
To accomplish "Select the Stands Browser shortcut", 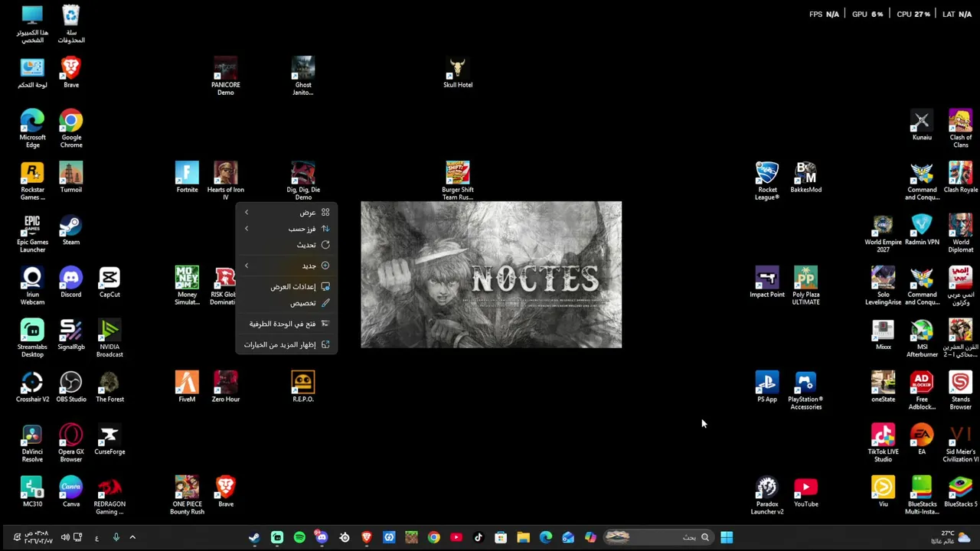I will 960,390.
